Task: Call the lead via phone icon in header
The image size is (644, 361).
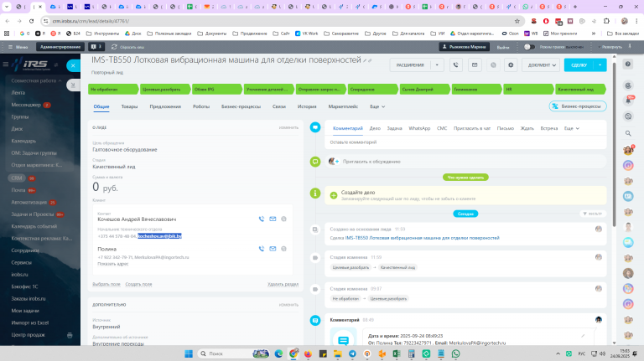Action: pos(455,64)
